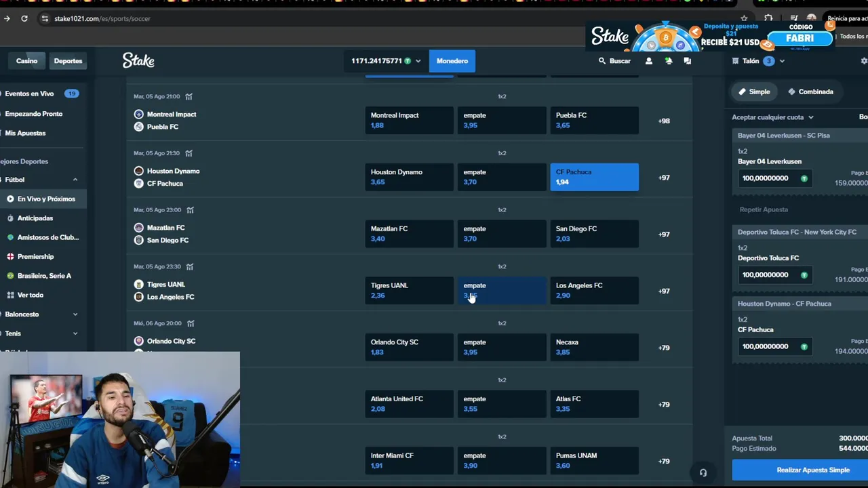Show +97 more markets for Houston Dynamo
The width and height of the screenshot is (868, 488).
point(664,178)
